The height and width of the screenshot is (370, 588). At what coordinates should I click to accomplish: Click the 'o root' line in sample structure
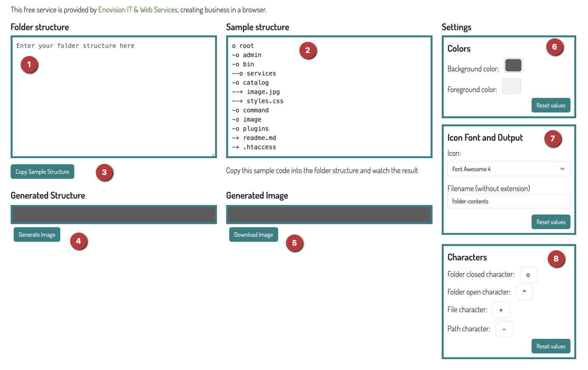tap(243, 46)
